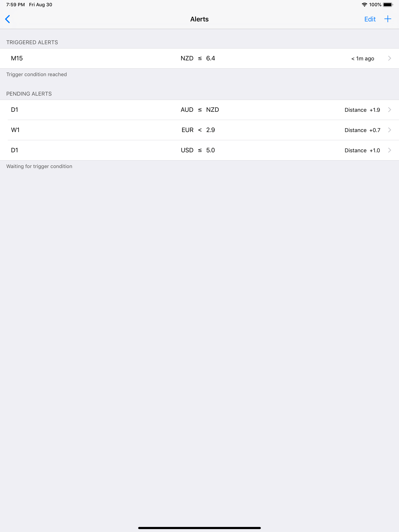
Task: Tap the clock showing 7:59 PM
Action: 15,4
